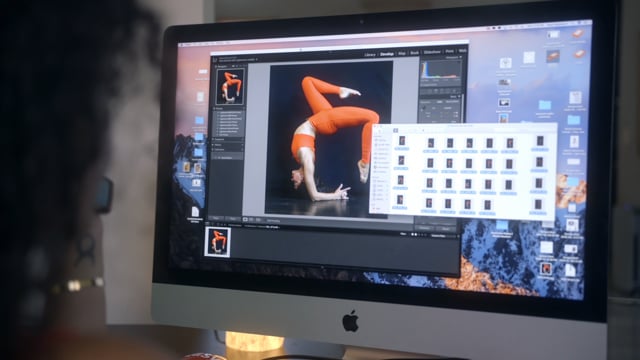Click the Reset button in Lightroom
Viewport: 640px width, 360px height.
447,229
